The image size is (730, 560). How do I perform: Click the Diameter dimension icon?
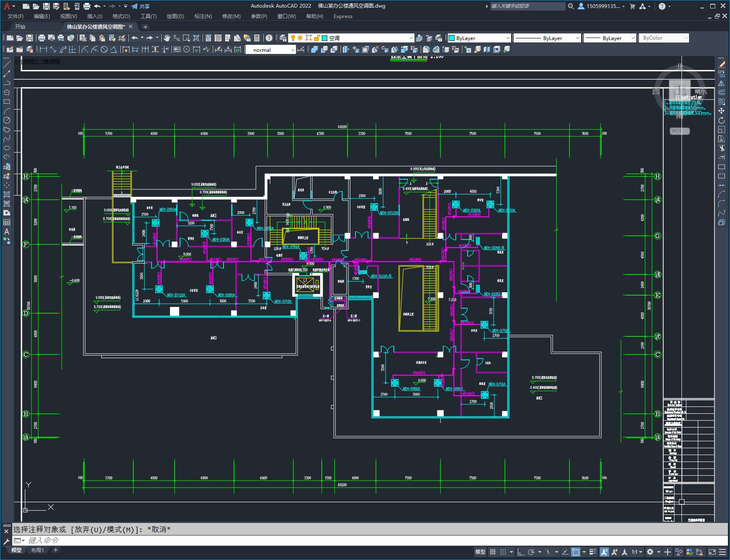pyautogui.click(x=104, y=50)
